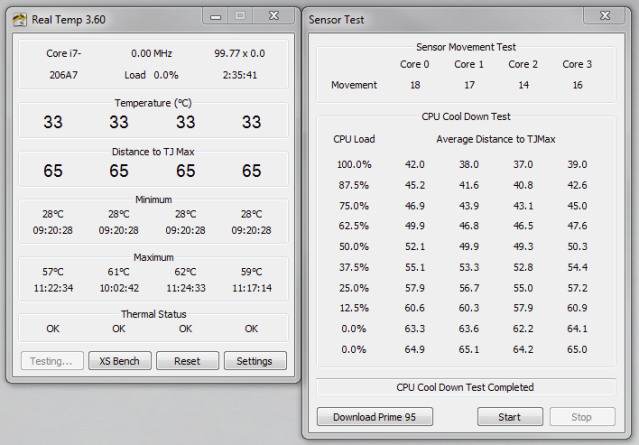Minimize the Real Temp 3.60 window
This screenshot has width=639, height=445.
(x=215, y=15)
